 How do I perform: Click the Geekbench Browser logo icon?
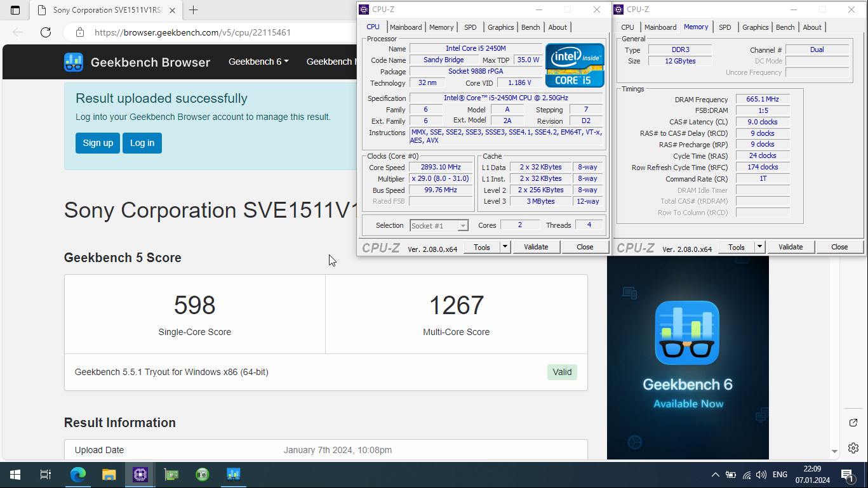click(x=74, y=62)
